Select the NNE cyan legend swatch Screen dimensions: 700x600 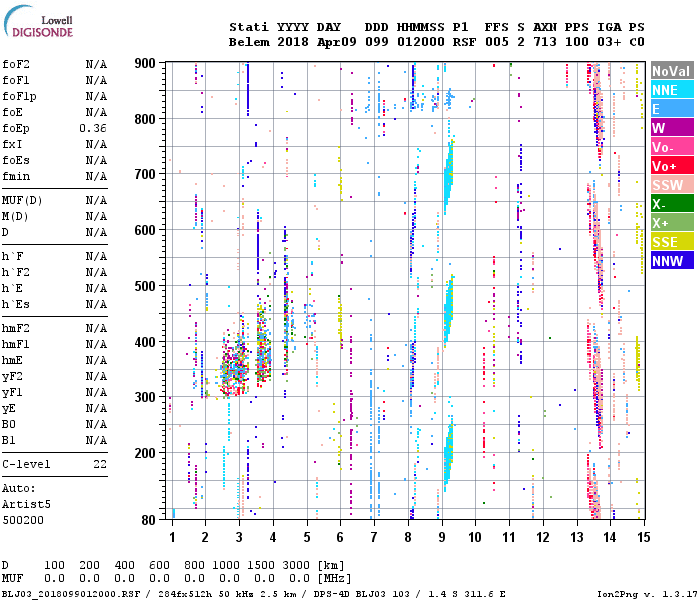pos(672,90)
